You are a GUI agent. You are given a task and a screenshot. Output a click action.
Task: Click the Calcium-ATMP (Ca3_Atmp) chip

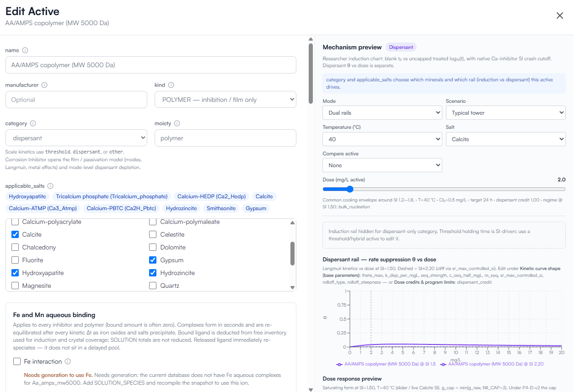pos(43,208)
